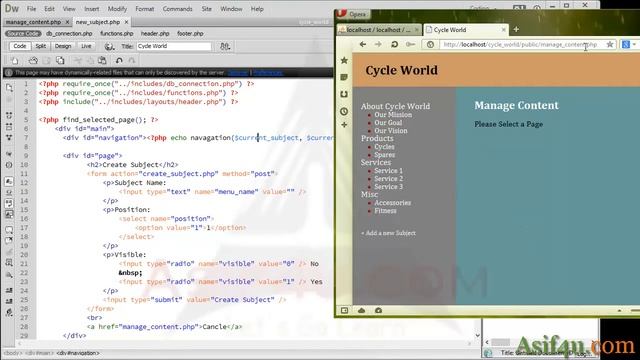Click the New document icon in Dreamweaver toolbar

click(x=15, y=60)
